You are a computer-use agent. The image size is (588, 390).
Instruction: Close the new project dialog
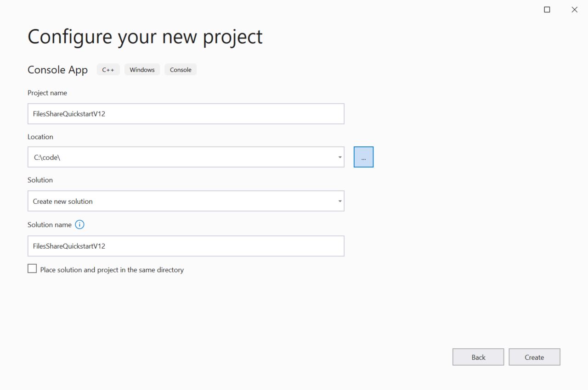coord(574,9)
